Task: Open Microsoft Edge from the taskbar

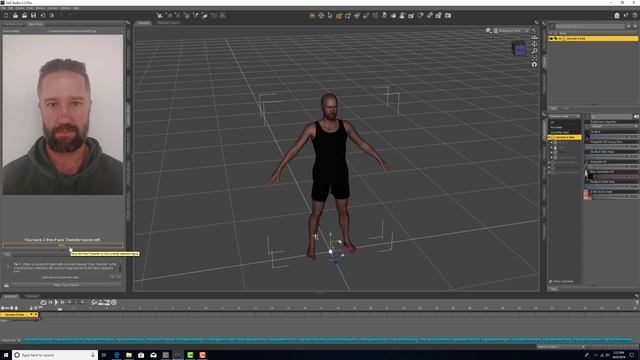Action: pyautogui.click(x=117, y=355)
